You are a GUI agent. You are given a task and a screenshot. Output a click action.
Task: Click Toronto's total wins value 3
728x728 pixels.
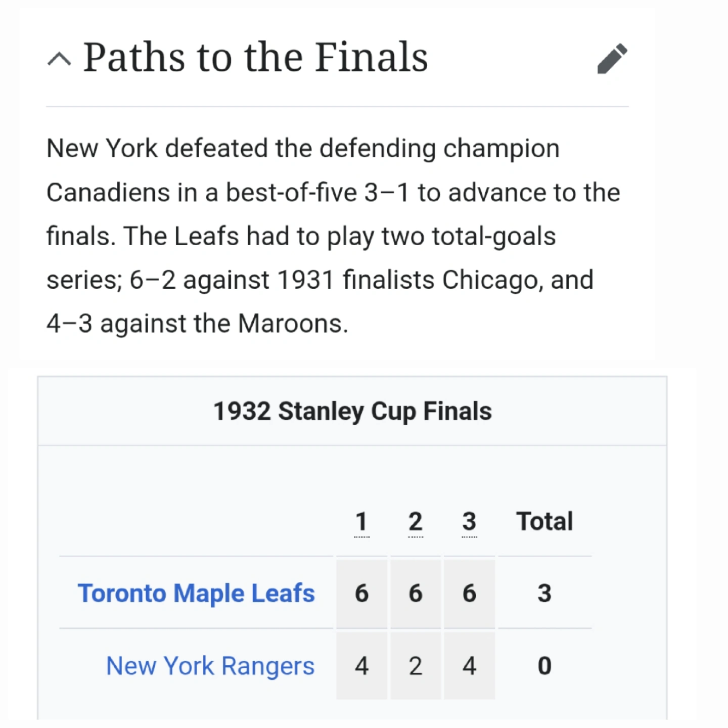coord(544,593)
